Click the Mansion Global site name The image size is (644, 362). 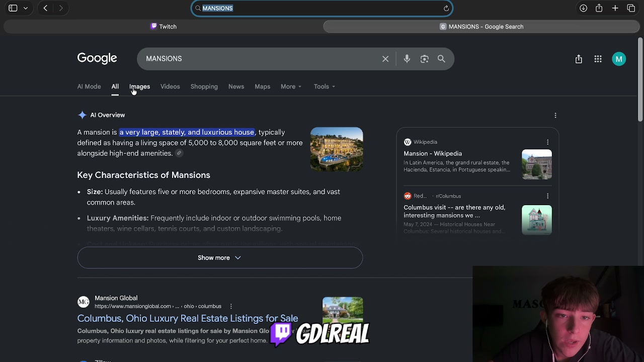coord(116,298)
